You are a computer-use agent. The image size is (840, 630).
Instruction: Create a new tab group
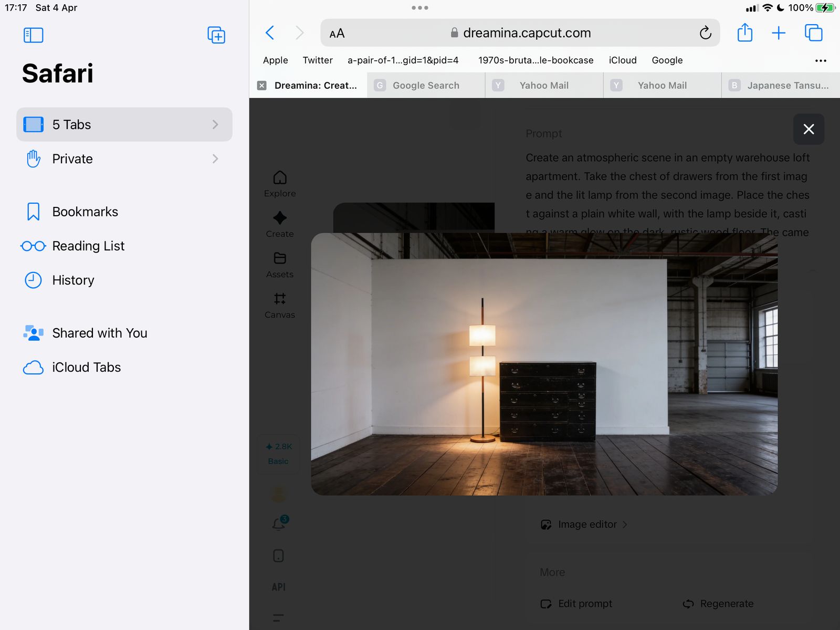[x=216, y=35]
